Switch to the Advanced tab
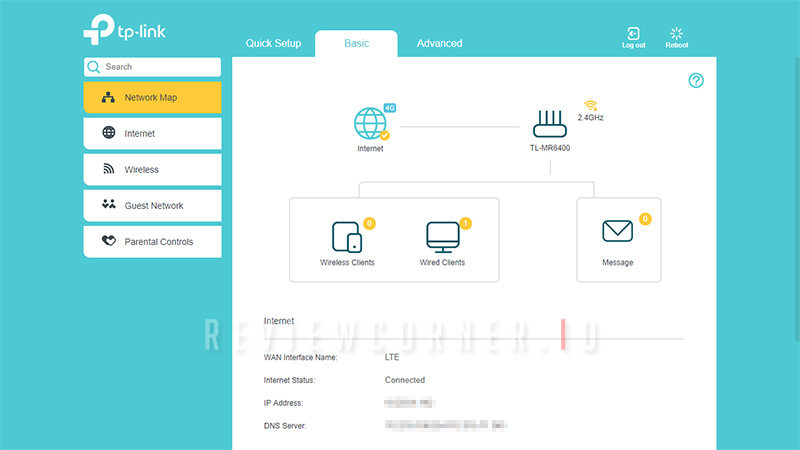This screenshot has height=450, width=800. 439,43
